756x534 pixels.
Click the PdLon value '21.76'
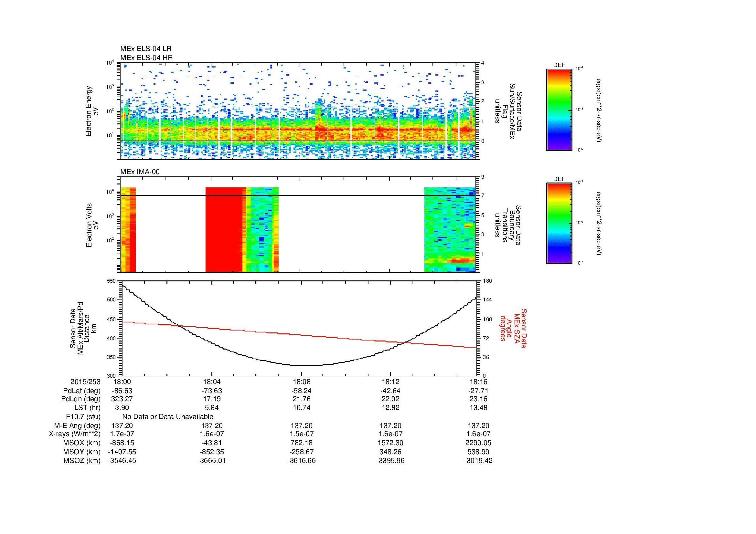301,399
